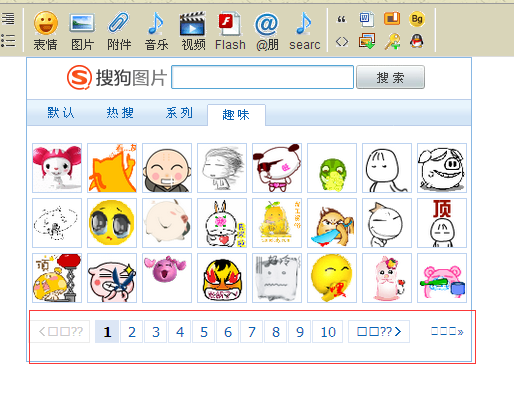Select the angry flame-eyed mask sticker
This screenshot has width=514, height=418.
222,278
